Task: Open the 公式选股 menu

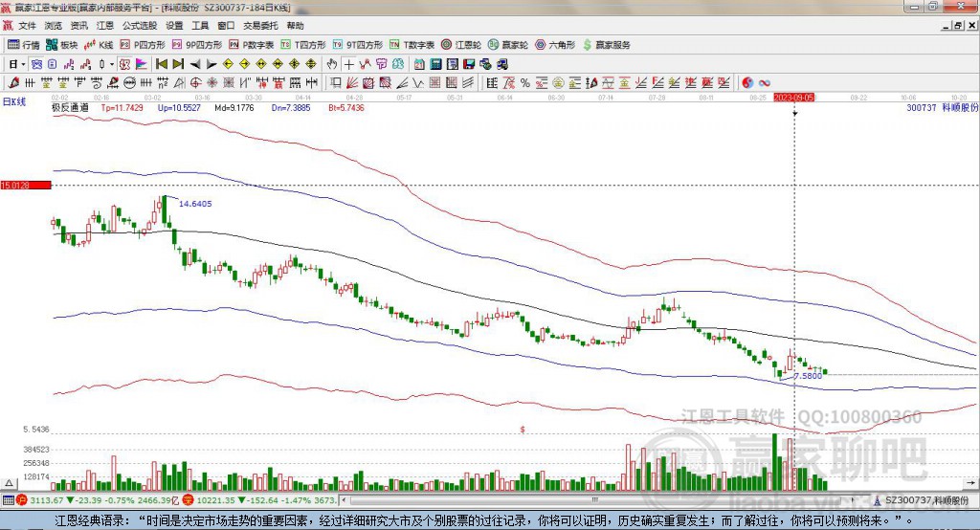Action: click(140, 26)
